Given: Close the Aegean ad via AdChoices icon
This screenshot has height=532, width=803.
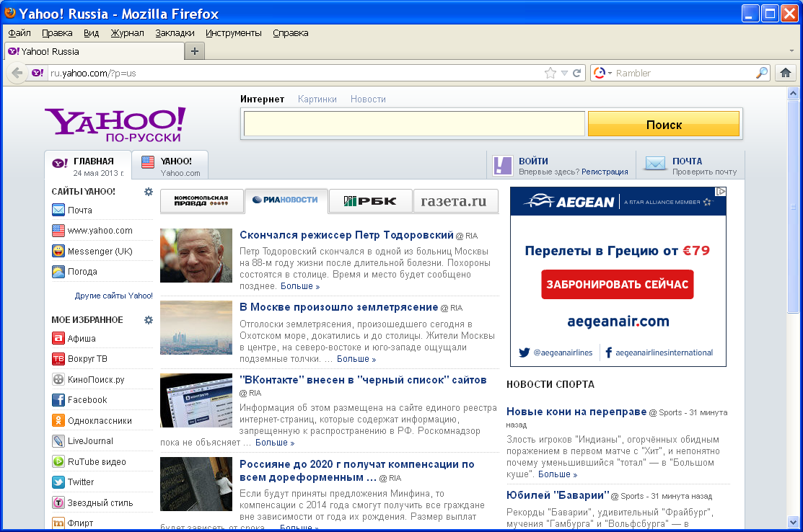Looking at the screenshot, I should point(721,191).
